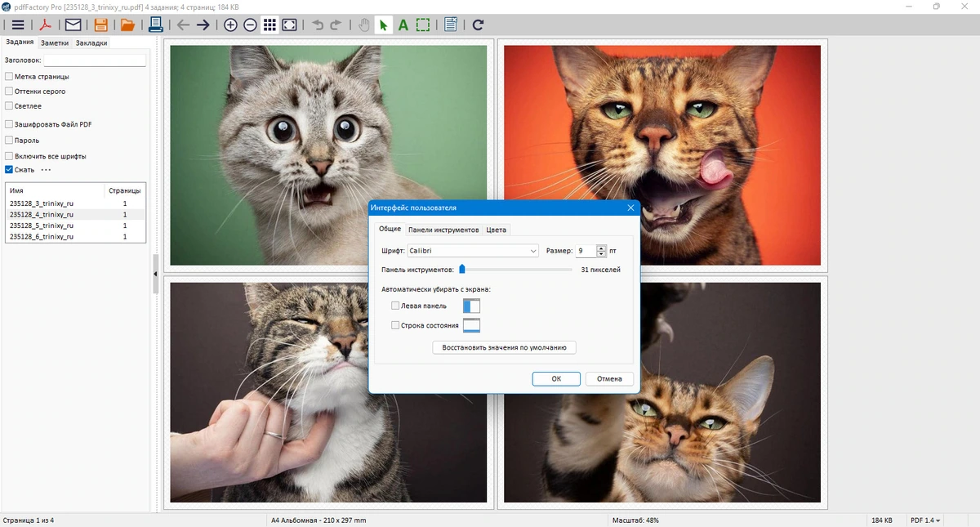
Task: Select the surprised gray cat page thumbnail
Action: coord(328,155)
